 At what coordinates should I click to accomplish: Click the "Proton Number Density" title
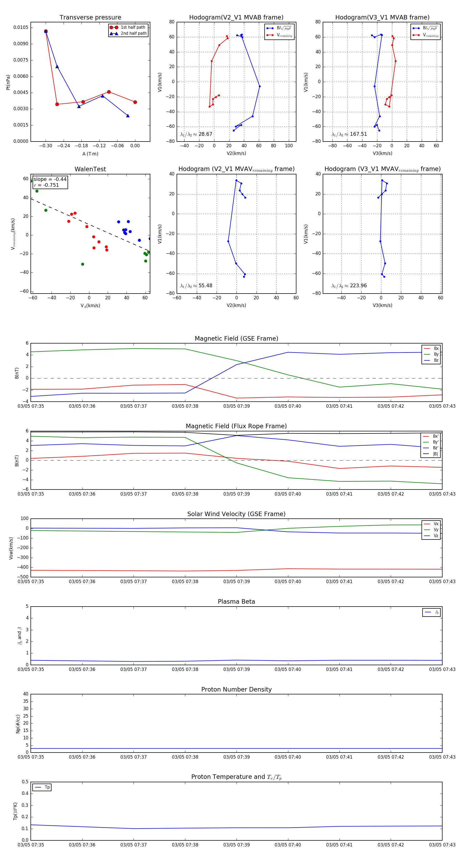click(236, 689)
